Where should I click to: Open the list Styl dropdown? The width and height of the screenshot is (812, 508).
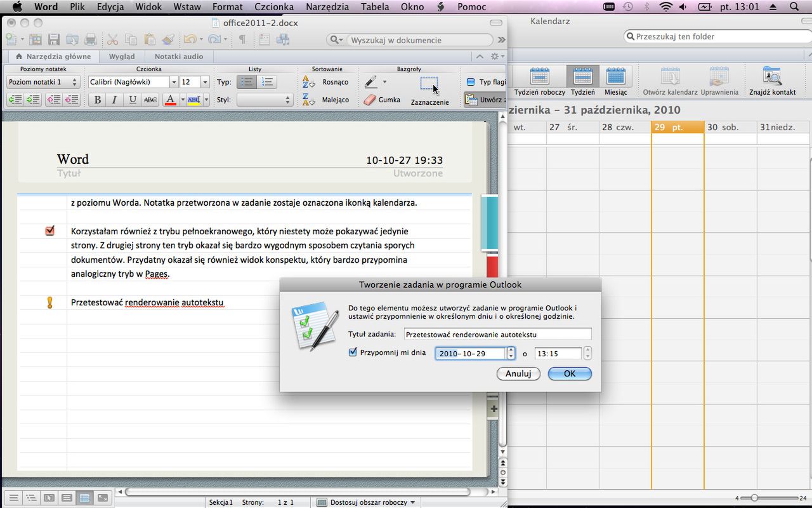[264, 100]
